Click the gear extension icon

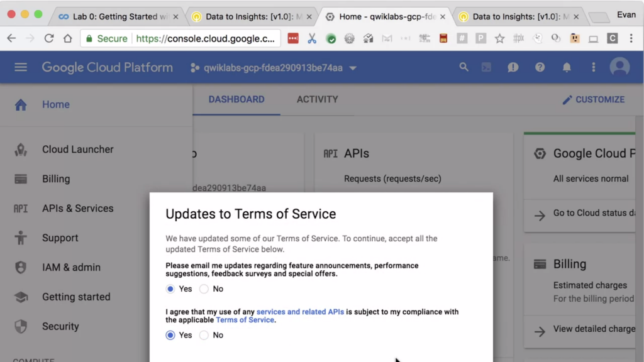350,38
